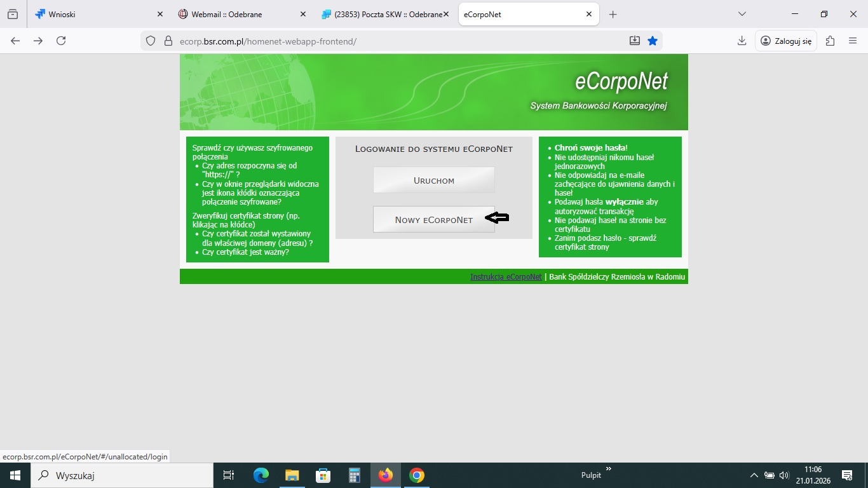The image size is (868, 488).
Task: Click the Logowanie do systemu eCorpoNet heading
Action: [x=434, y=149]
